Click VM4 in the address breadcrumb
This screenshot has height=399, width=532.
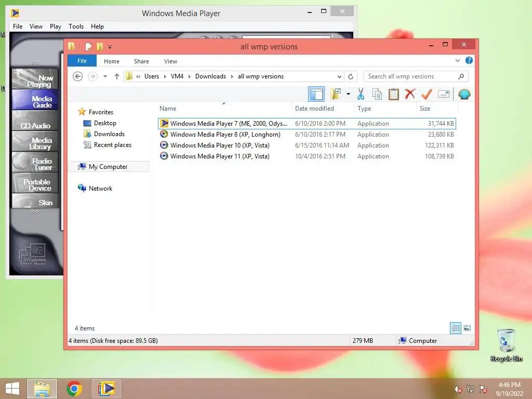tap(177, 76)
